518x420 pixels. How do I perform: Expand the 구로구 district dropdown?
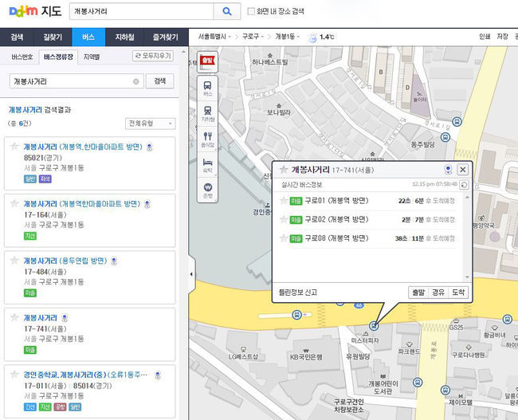tap(252, 37)
